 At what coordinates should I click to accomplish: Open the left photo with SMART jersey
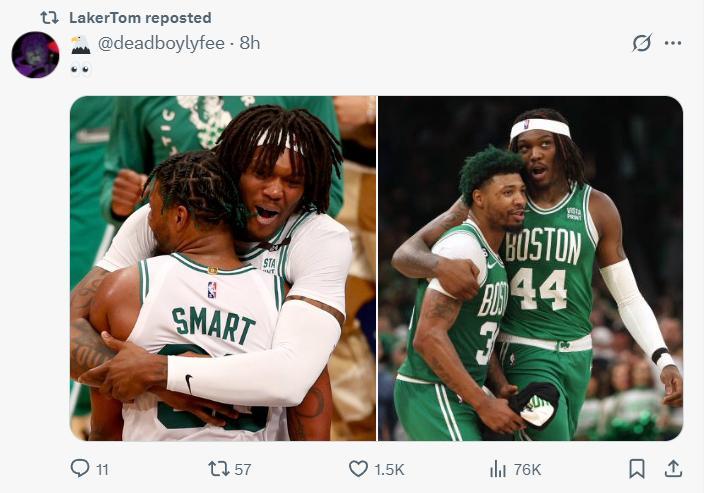click(222, 268)
